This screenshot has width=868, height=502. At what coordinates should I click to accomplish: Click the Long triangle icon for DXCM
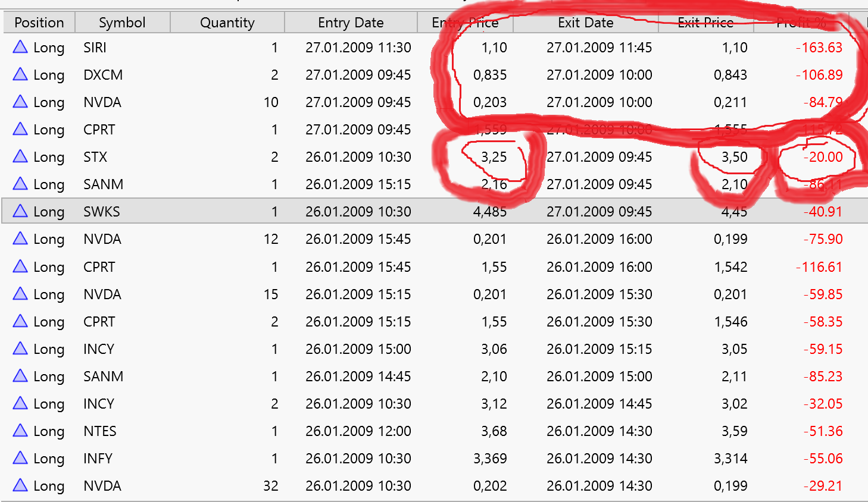click(20, 74)
